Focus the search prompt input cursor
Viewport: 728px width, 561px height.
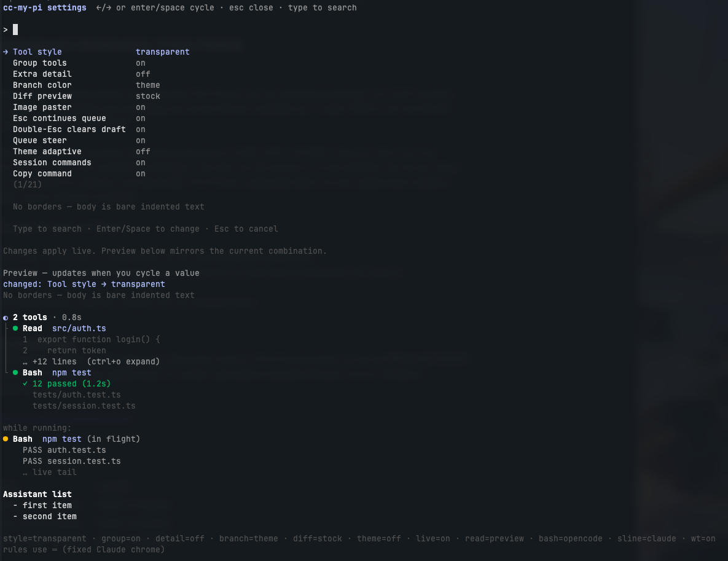coord(15,29)
